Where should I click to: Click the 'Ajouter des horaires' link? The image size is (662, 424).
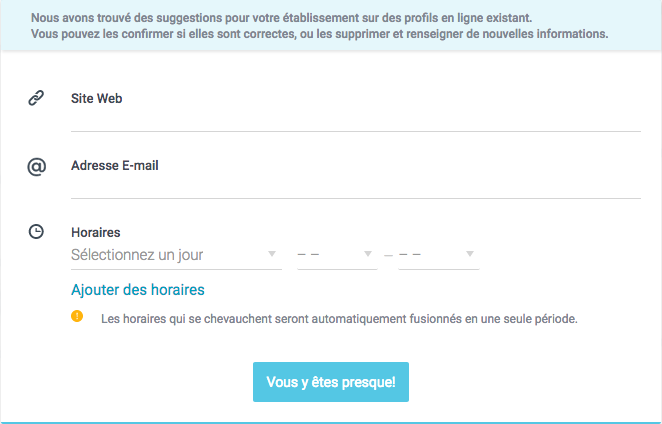coord(138,290)
